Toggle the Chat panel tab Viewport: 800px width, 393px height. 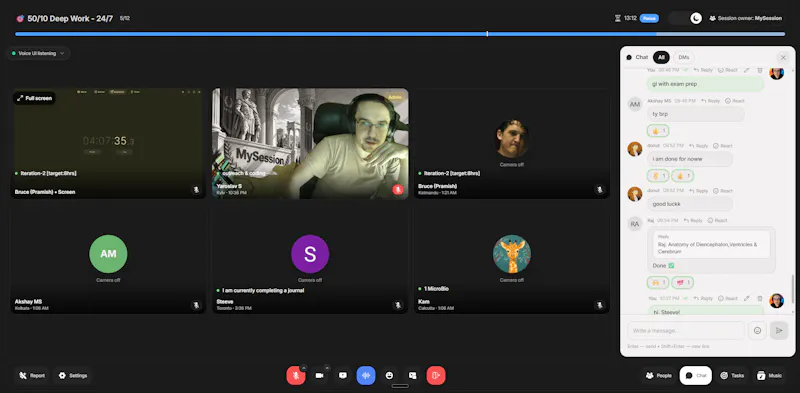click(696, 376)
